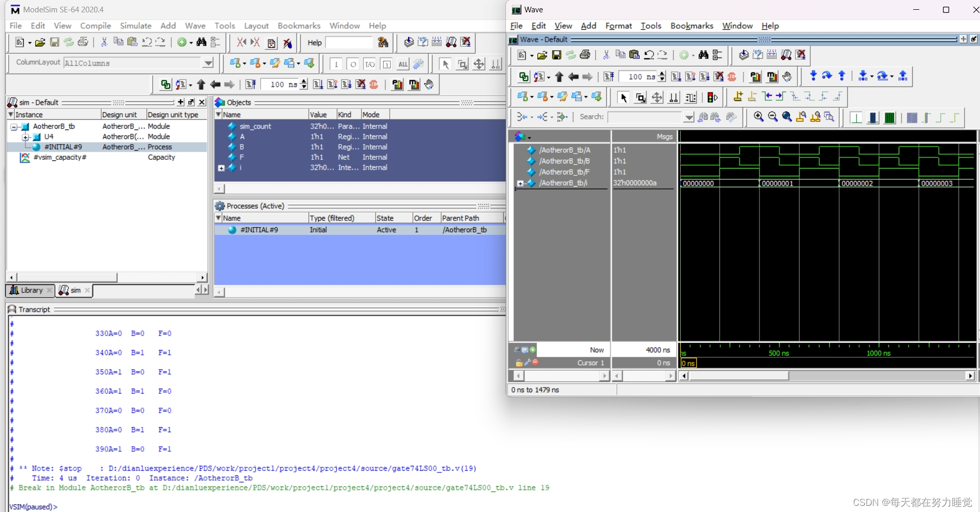Zoom in on the waveform
Screen dimensions: 980x512
point(758,117)
